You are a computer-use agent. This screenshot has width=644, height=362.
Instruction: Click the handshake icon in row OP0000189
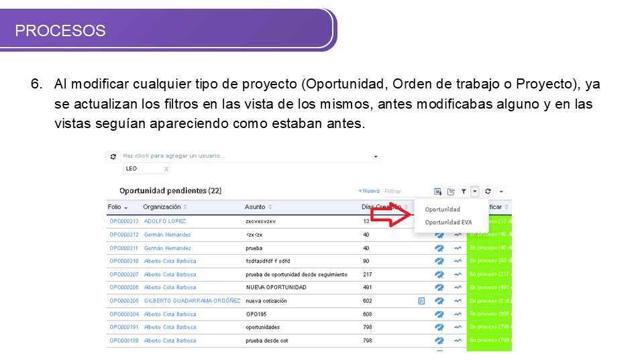coord(439,341)
